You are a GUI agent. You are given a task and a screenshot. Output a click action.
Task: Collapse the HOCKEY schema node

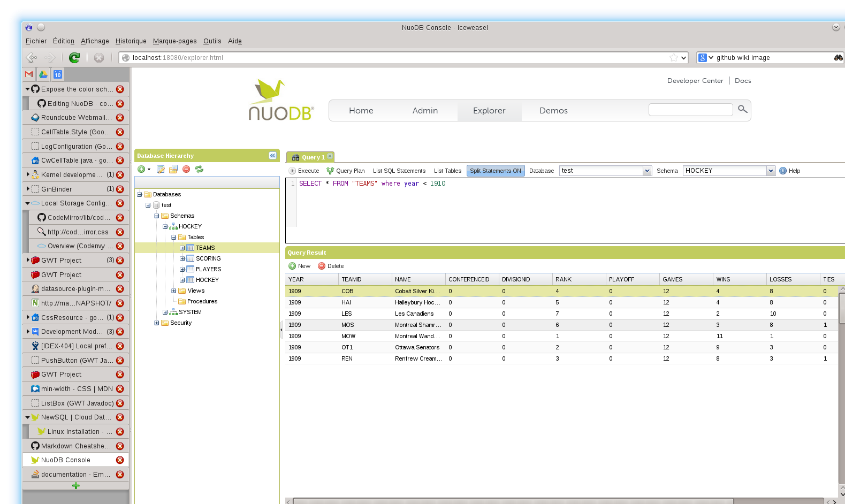165,226
